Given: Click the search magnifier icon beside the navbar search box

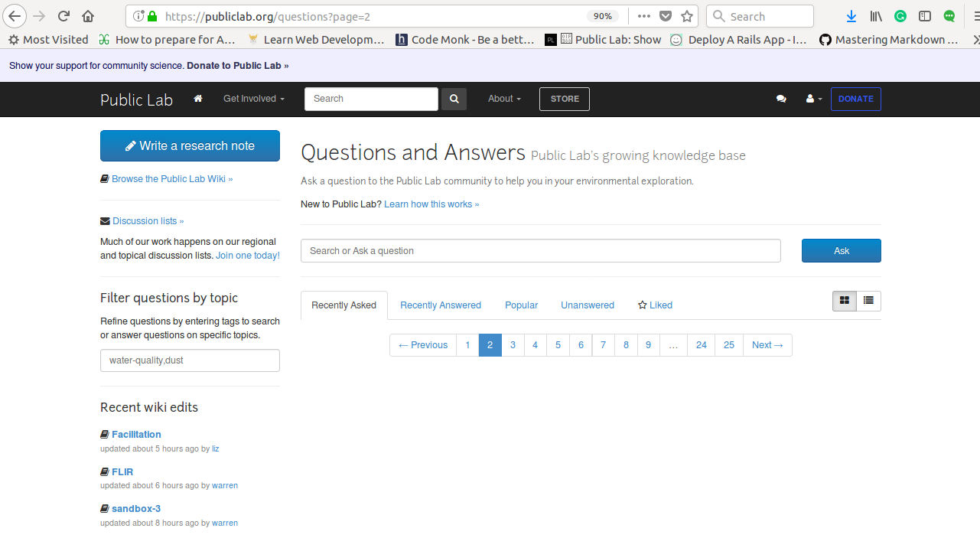Looking at the screenshot, I should [454, 99].
